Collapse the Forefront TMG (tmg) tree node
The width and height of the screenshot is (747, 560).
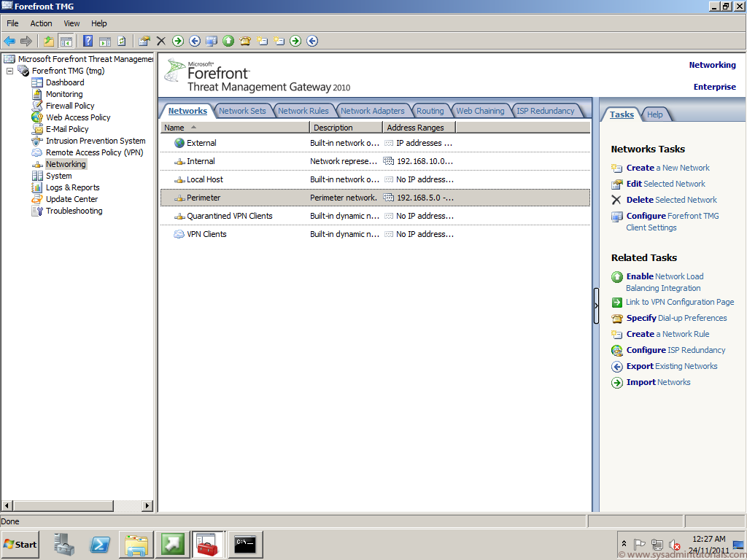[x=9, y=71]
